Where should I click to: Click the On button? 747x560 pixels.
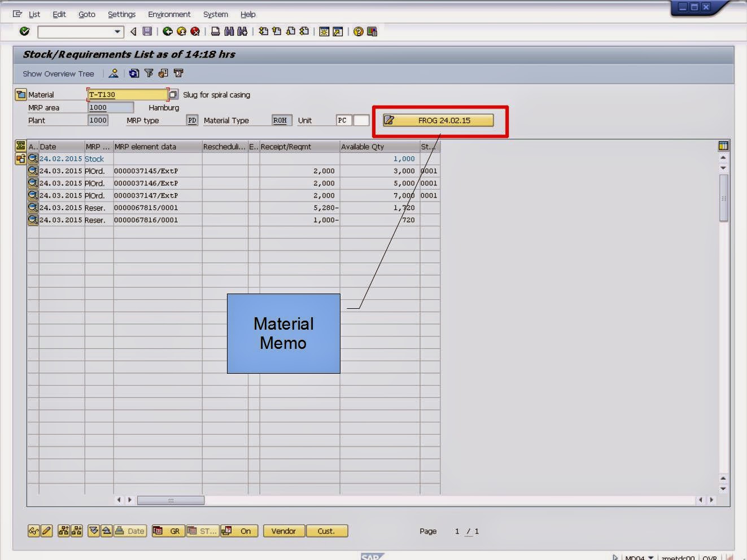pos(239,531)
